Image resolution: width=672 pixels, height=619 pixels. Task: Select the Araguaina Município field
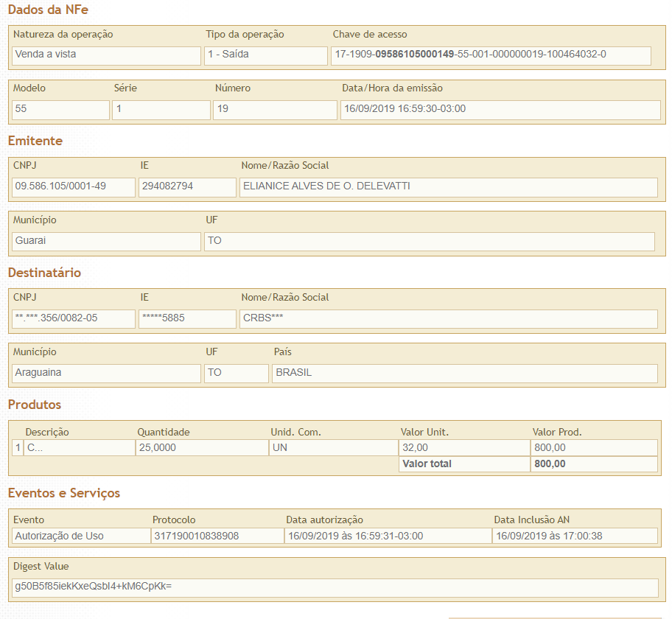point(107,374)
